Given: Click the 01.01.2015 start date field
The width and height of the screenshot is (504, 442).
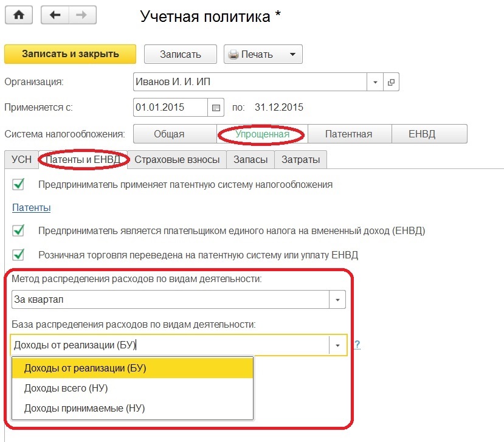Looking at the screenshot, I should point(170,108).
